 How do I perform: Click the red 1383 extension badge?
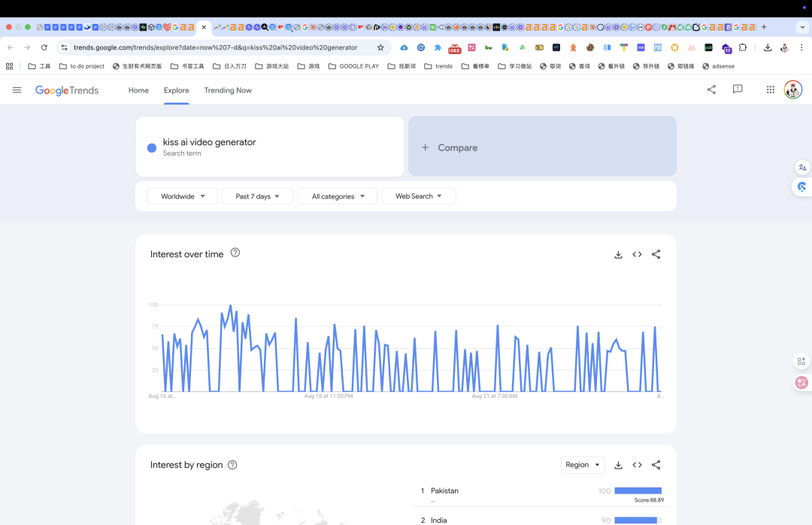[454, 49]
